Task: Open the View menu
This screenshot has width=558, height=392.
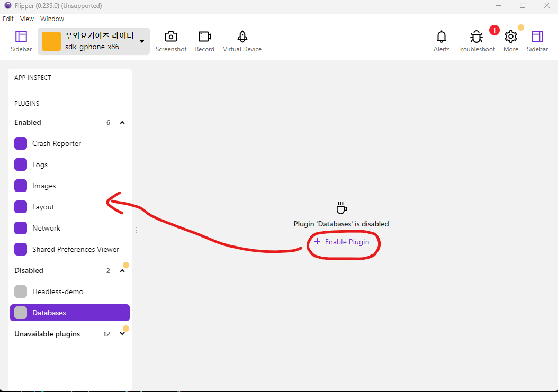Action: (26, 19)
